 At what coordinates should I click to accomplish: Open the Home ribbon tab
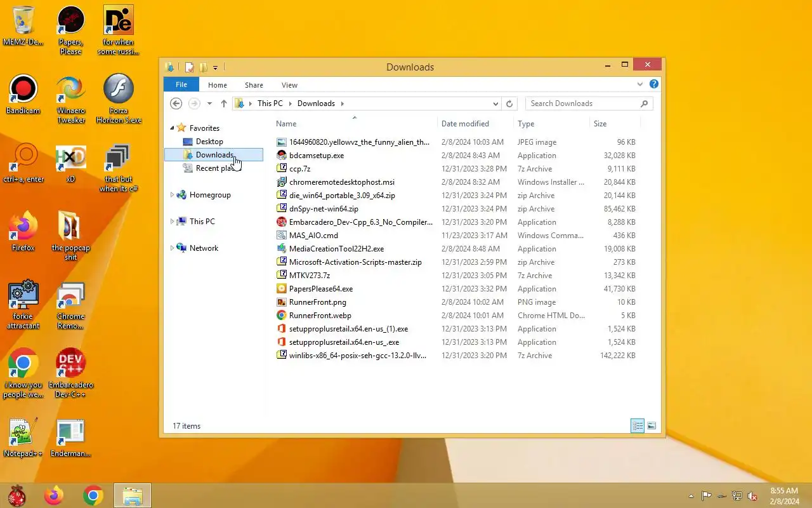218,85
